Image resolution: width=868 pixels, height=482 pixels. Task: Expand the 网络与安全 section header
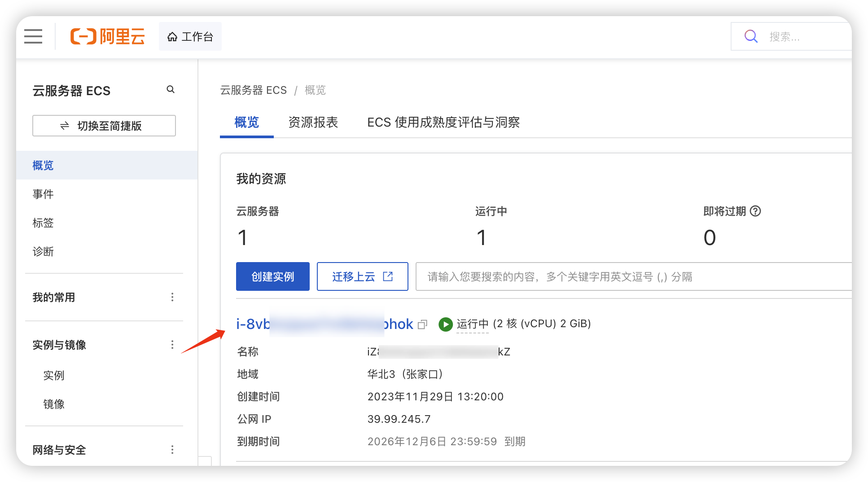pos(59,450)
